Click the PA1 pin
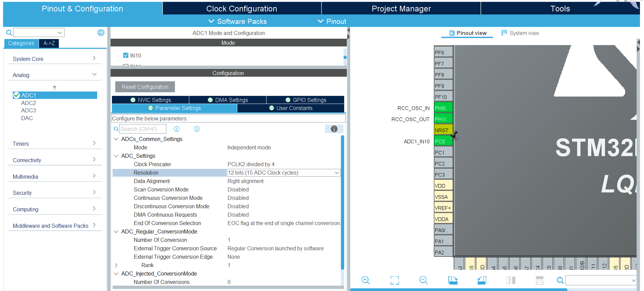Screen dimensions: 644x291 pyautogui.click(x=443, y=241)
